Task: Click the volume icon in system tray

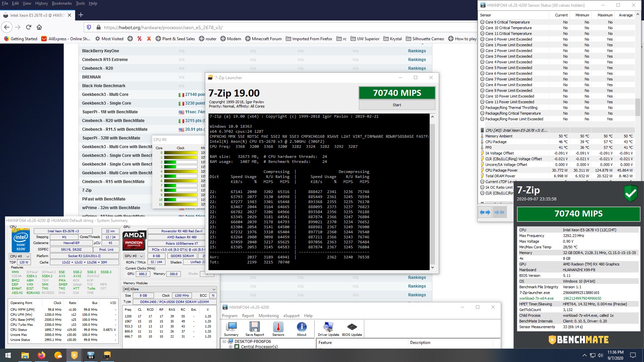Action: click(x=600, y=355)
